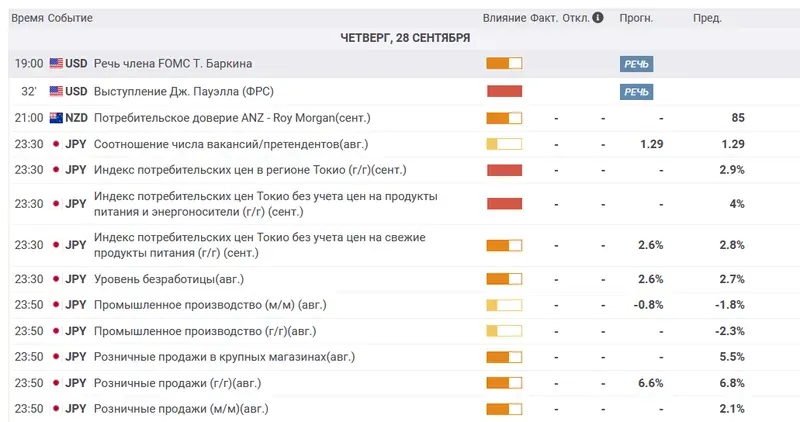Open Токио CPI без продуктов питания и энергоносителей

pos(266,204)
